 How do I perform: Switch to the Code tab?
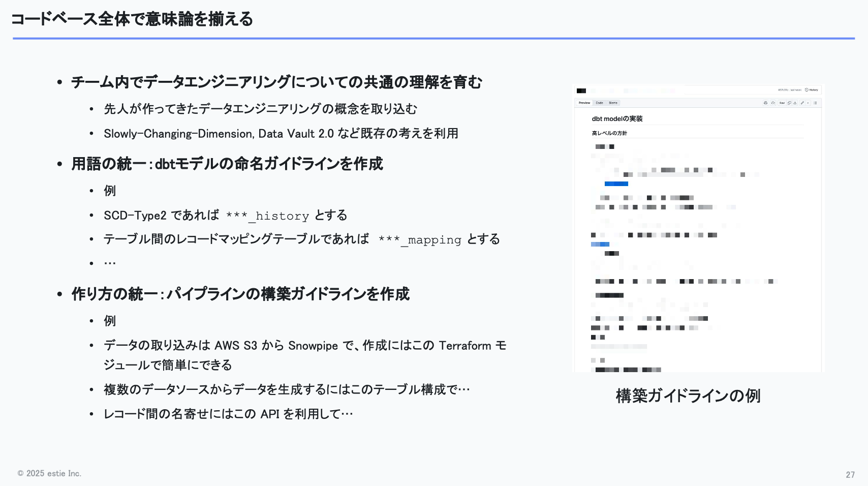tap(599, 103)
